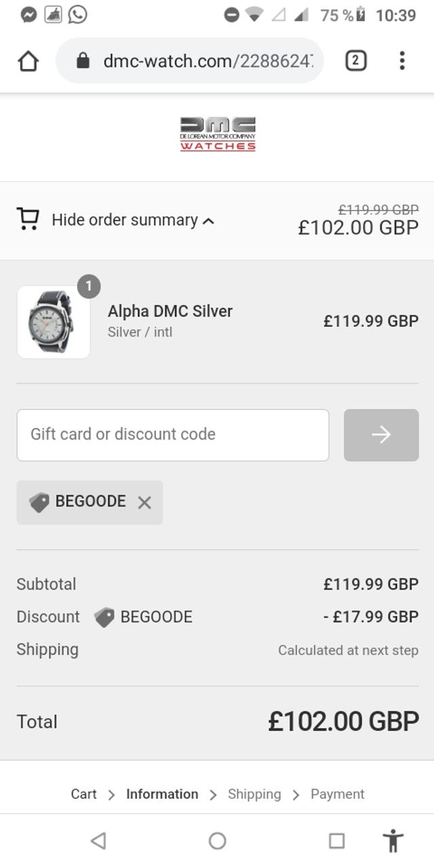434x868 pixels.
Task: Remove the BEGOODE discount code
Action: pyautogui.click(x=144, y=502)
